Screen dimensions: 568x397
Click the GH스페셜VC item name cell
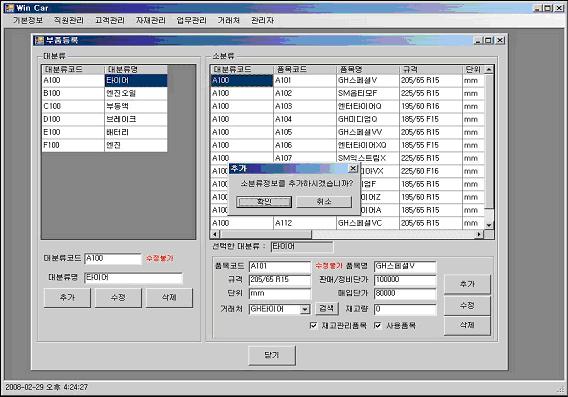pyautogui.click(x=368, y=223)
